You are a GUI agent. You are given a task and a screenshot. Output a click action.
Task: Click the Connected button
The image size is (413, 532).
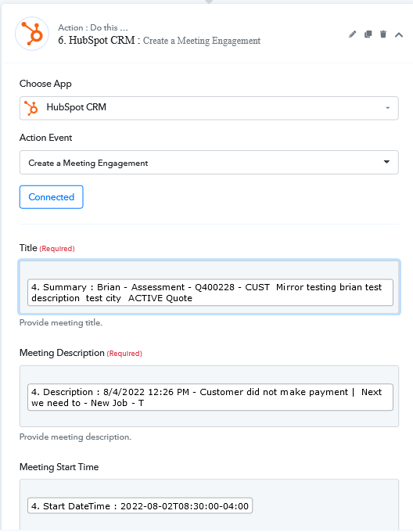click(x=51, y=197)
